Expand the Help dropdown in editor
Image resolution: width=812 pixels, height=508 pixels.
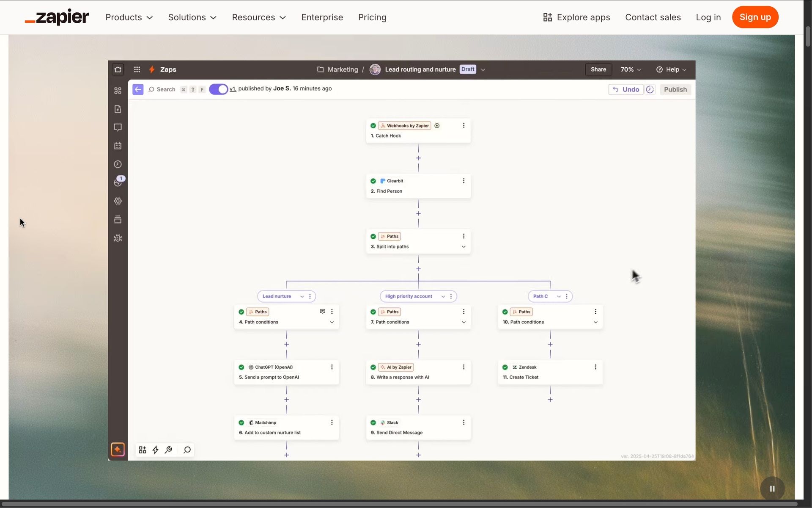671,69
